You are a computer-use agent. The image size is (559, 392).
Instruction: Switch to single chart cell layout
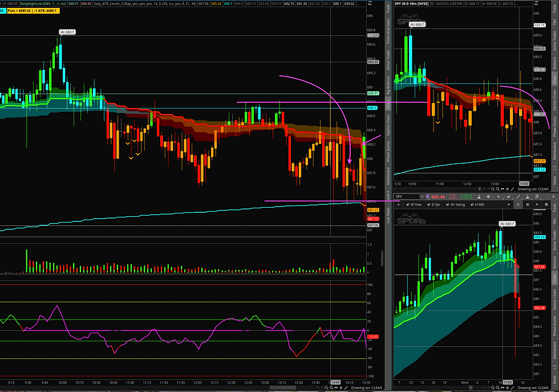518,205
